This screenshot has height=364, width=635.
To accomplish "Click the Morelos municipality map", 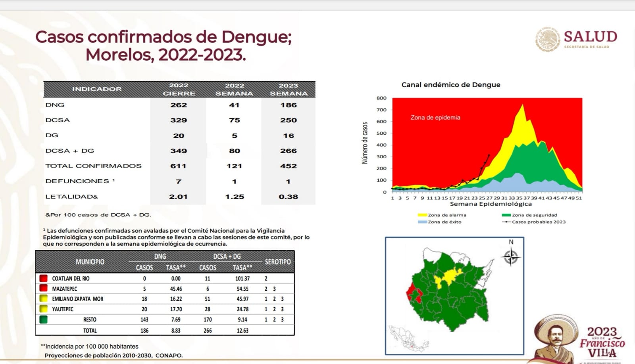I will click(x=449, y=290).
